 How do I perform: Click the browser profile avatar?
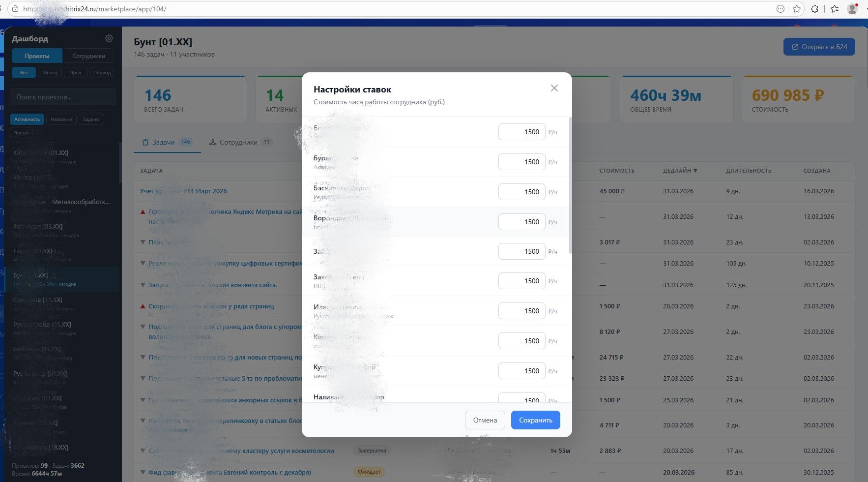pyautogui.click(x=852, y=9)
